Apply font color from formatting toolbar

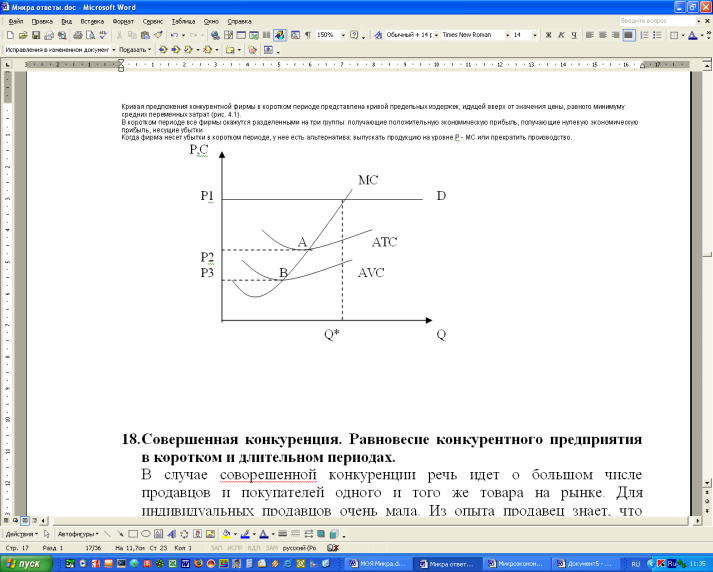693,35
